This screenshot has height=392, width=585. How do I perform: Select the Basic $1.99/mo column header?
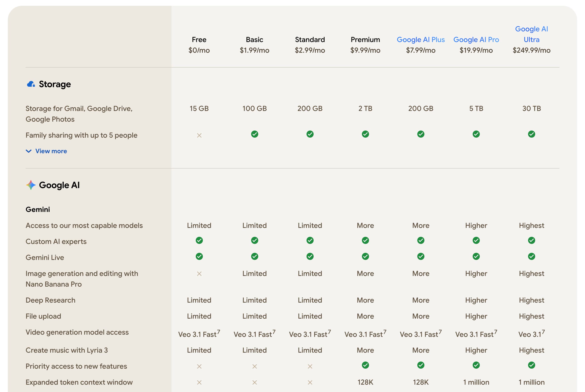pos(254,45)
